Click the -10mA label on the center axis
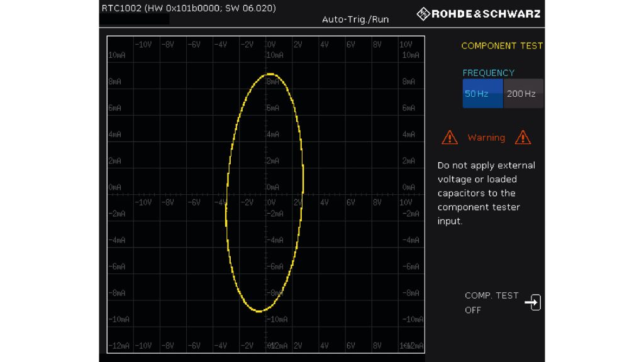Screen dimensions: 644x362 [276, 319]
